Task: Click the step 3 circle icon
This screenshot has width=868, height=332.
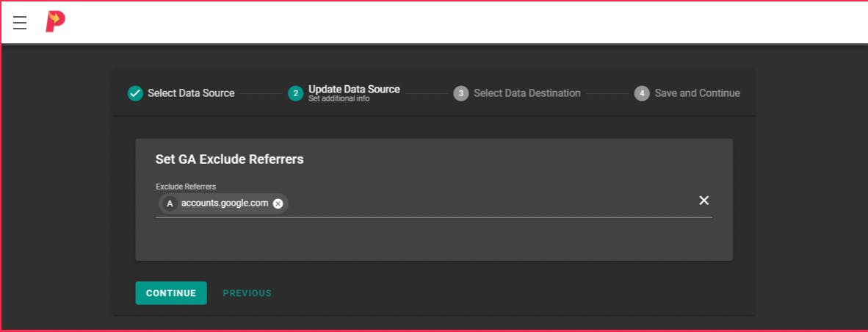Action: coord(460,93)
